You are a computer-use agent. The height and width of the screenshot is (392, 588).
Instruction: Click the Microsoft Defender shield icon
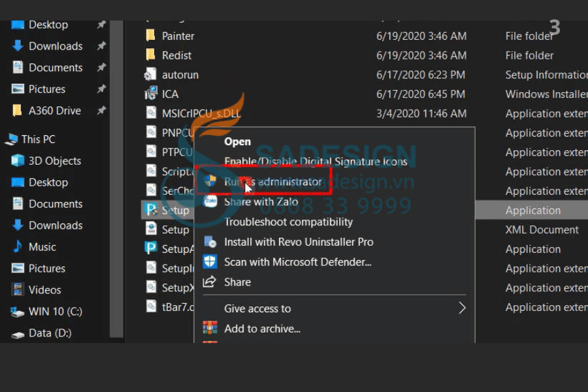[x=210, y=262]
